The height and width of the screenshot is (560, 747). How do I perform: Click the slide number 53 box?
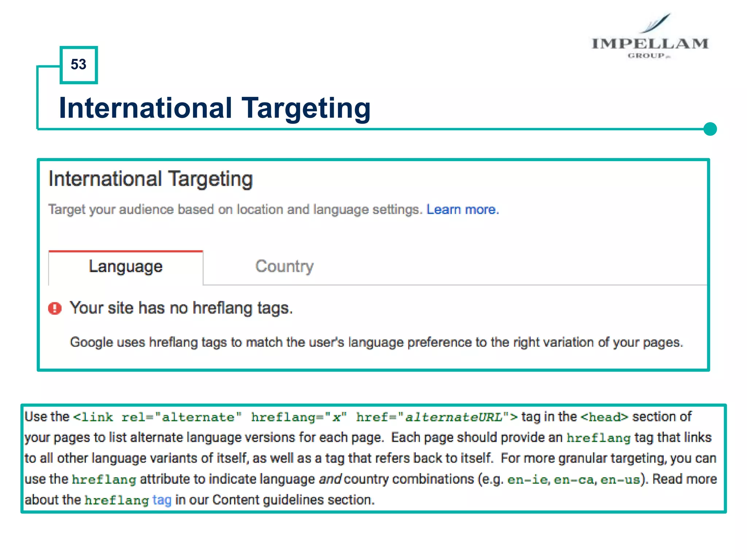[78, 65]
